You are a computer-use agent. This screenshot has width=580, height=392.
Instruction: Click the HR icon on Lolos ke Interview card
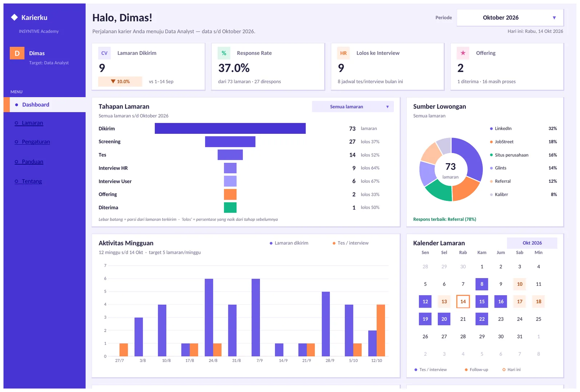[343, 53]
